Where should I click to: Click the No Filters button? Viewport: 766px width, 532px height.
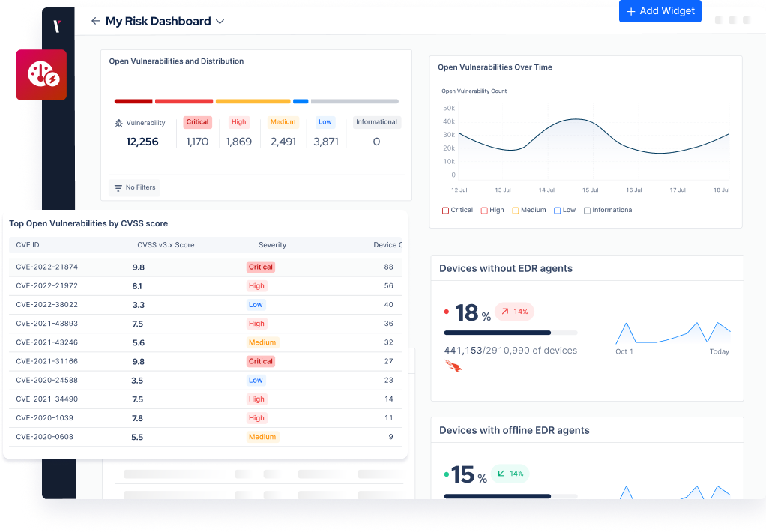pos(134,187)
